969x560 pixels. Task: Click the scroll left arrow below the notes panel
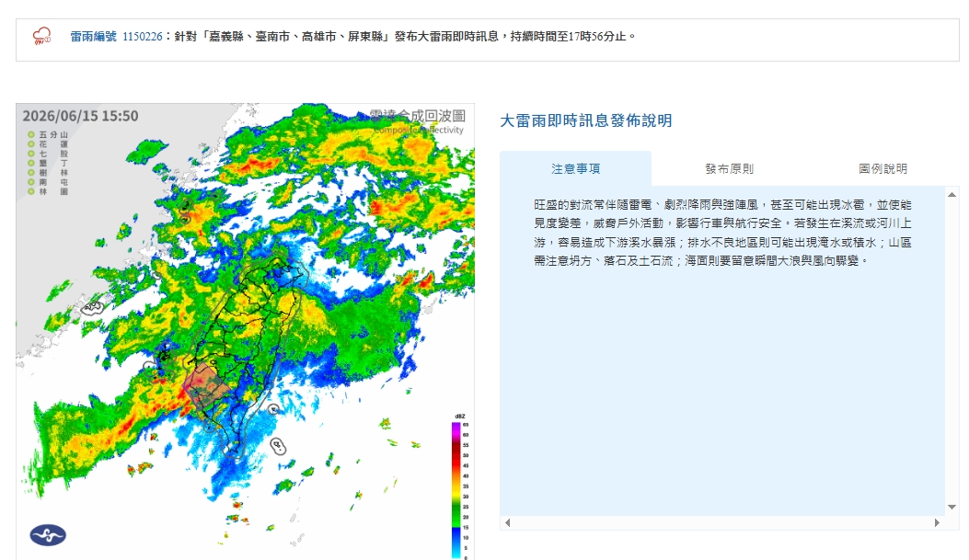(507, 523)
